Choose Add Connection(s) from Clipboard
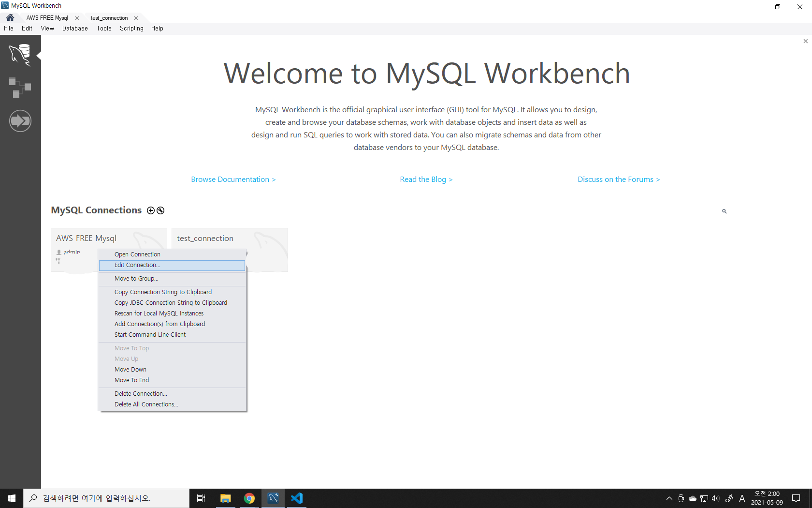This screenshot has width=812, height=508. tap(172, 324)
